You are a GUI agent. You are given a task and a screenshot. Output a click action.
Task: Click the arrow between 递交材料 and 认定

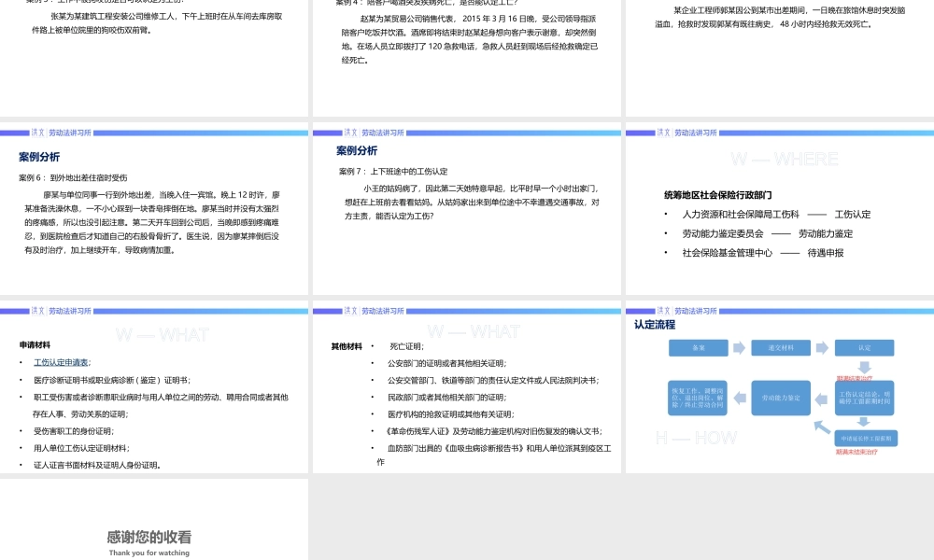tap(820, 347)
